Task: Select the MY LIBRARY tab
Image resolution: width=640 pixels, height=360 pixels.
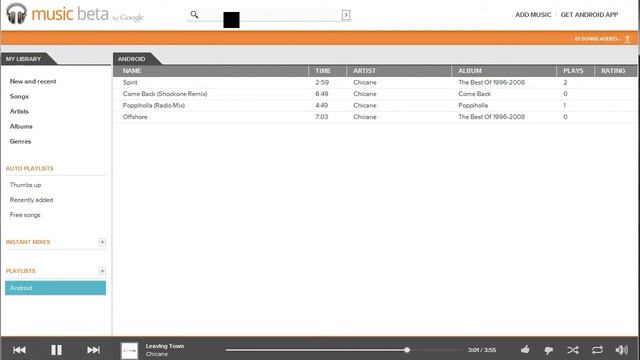Action: coord(24,59)
